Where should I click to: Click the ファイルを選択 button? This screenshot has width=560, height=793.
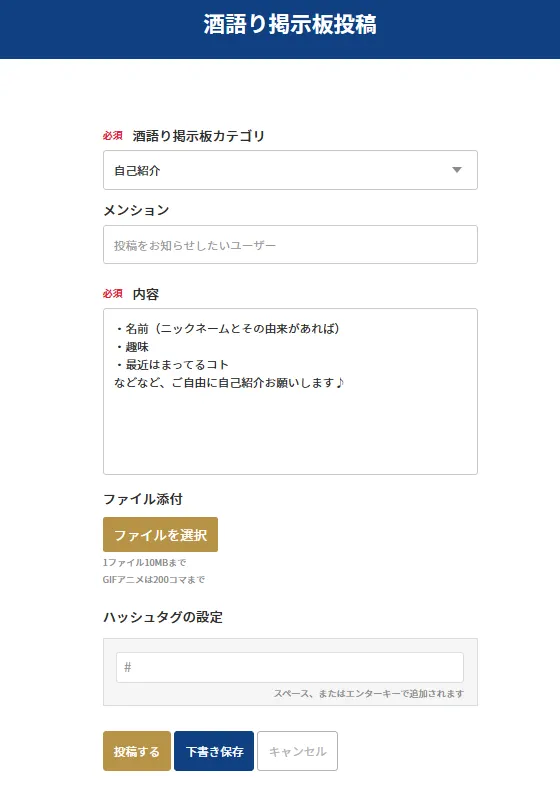coord(160,535)
